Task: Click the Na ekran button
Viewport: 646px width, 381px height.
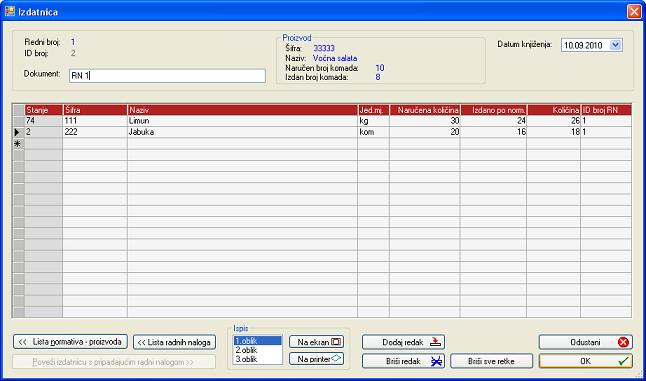Action: click(316, 342)
